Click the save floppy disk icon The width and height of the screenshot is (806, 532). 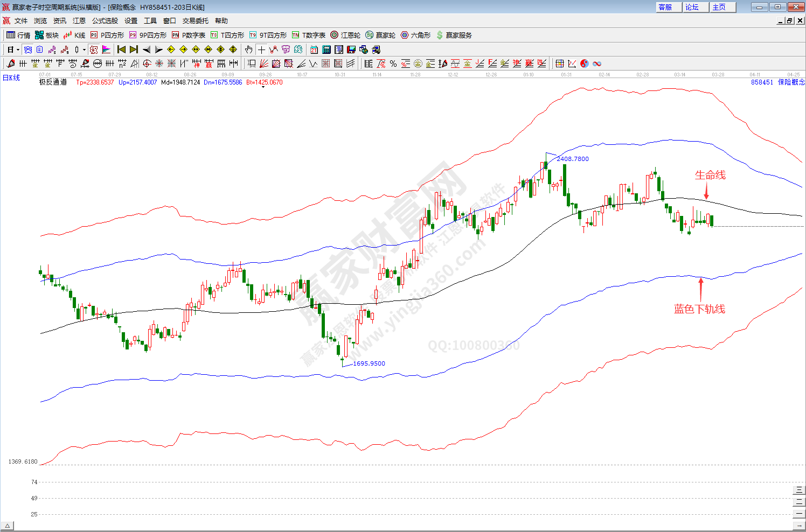click(351, 50)
